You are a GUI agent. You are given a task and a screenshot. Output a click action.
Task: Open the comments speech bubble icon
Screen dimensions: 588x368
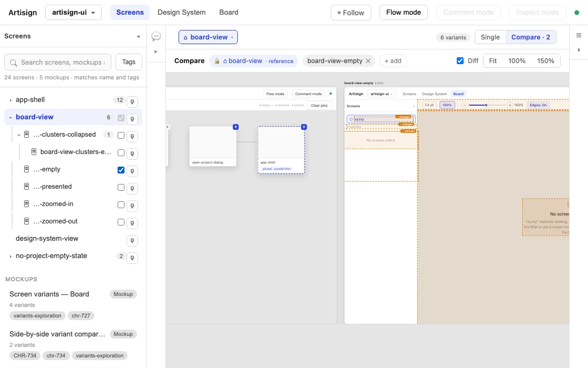click(x=156, y=36)
